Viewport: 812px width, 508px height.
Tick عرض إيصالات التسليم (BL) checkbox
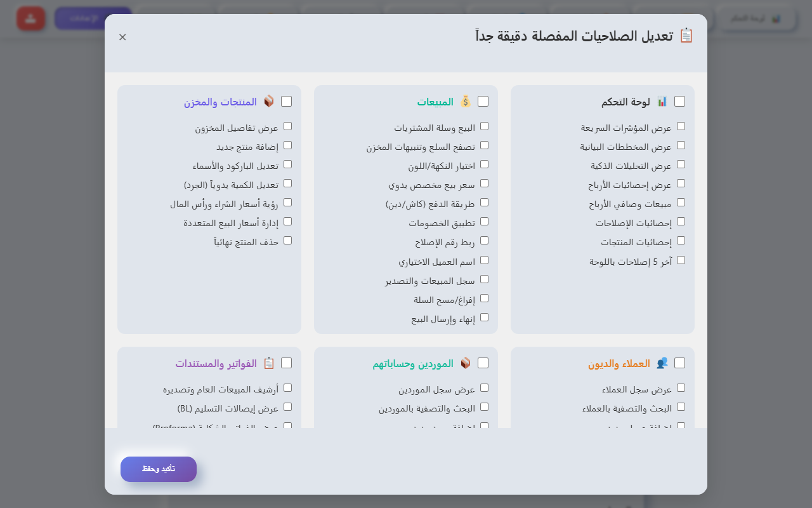tap(287, 407)
